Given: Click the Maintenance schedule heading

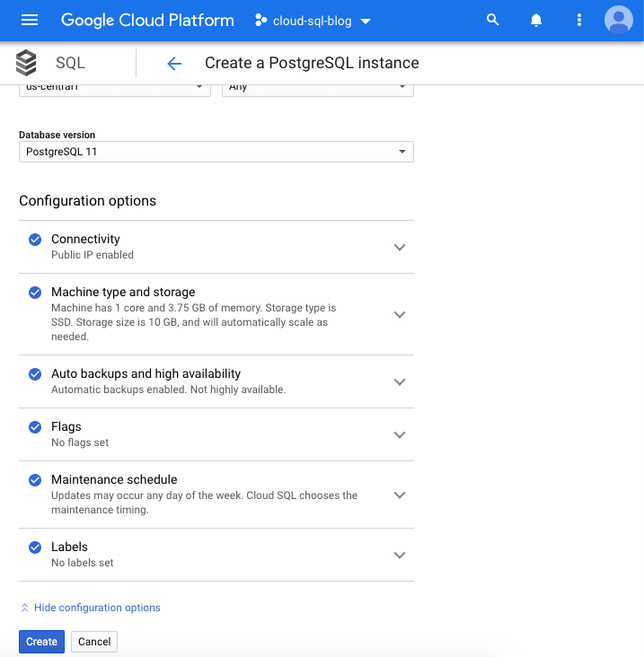Looking at the screenshot, I should tap(114, 479).
